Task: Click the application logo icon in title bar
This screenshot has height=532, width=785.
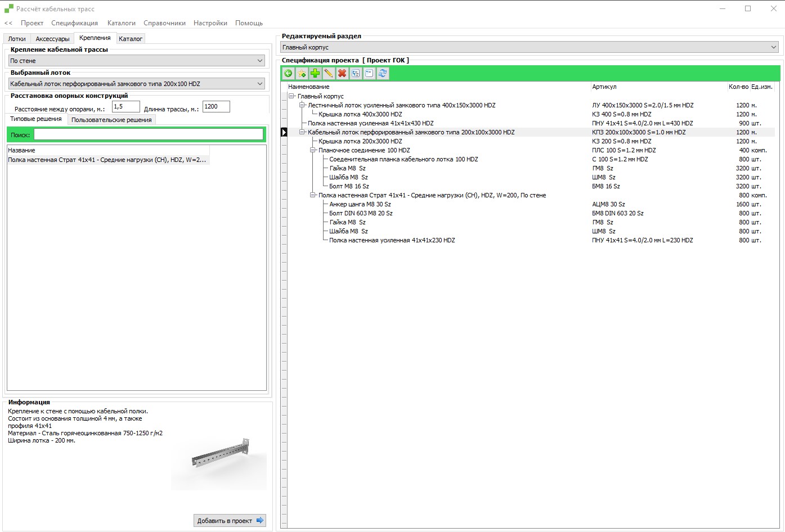Action: tap(9, 8)
